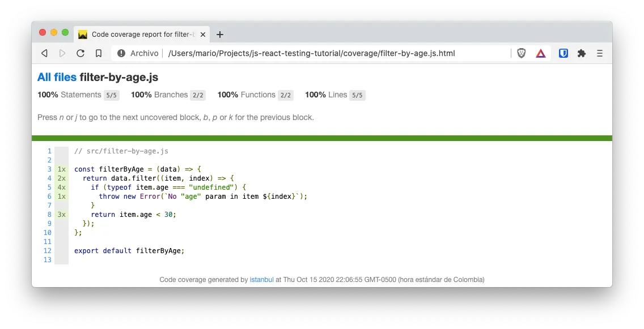Screen dimensions: 644x329
Task: Click the forward navigation arrow
Action: point(62,53)
